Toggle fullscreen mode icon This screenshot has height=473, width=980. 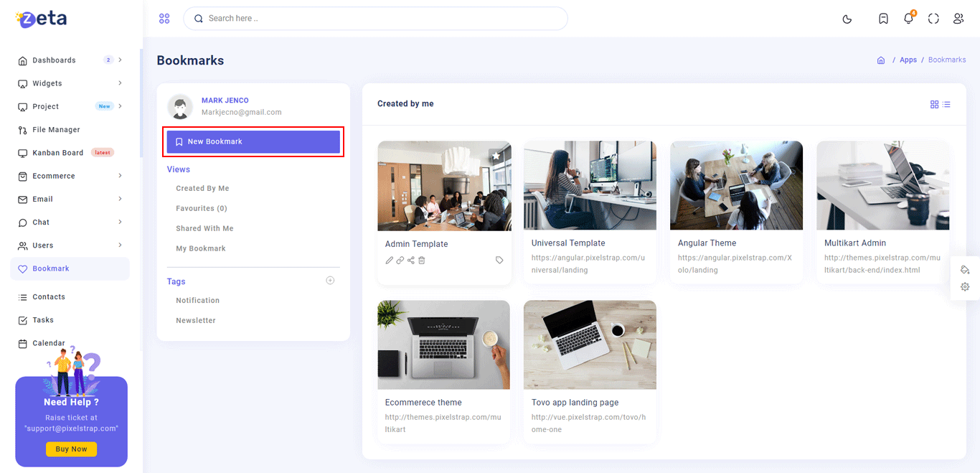tap(933, 19)
